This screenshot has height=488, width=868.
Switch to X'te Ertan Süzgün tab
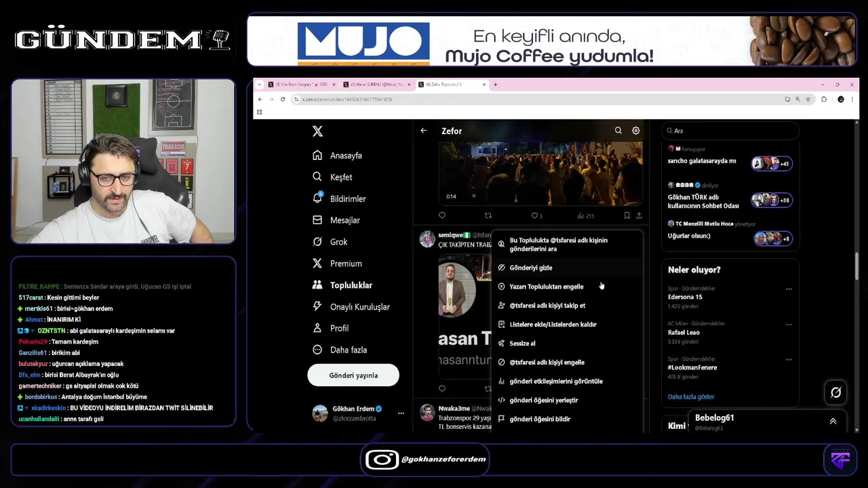(302, 85)
